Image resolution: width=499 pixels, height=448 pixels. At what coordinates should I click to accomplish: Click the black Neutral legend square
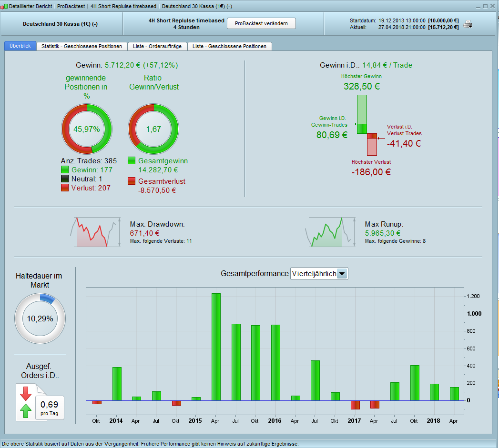(x=65, y=179)
